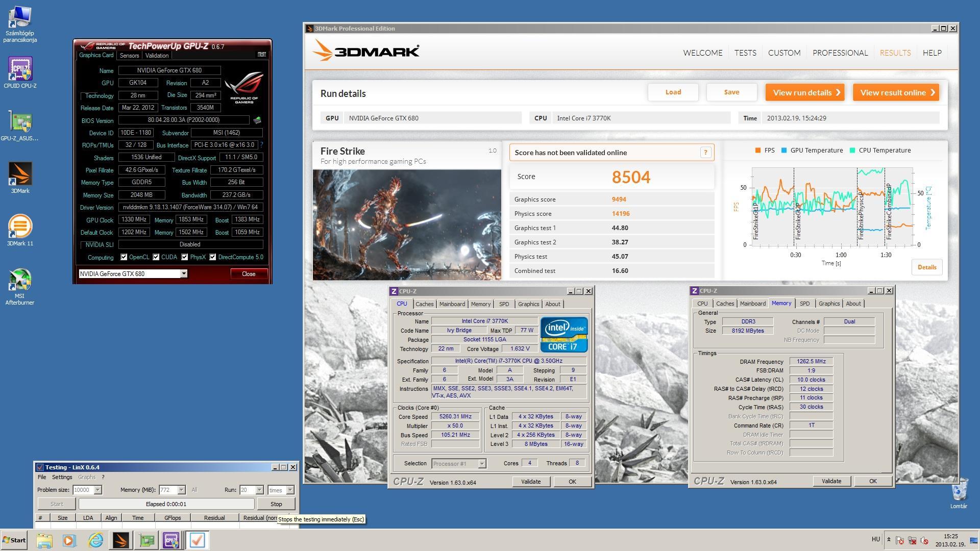Click the GPU Temperature blue legend swatch
The image size is (980, 551).
pos(783,151)
